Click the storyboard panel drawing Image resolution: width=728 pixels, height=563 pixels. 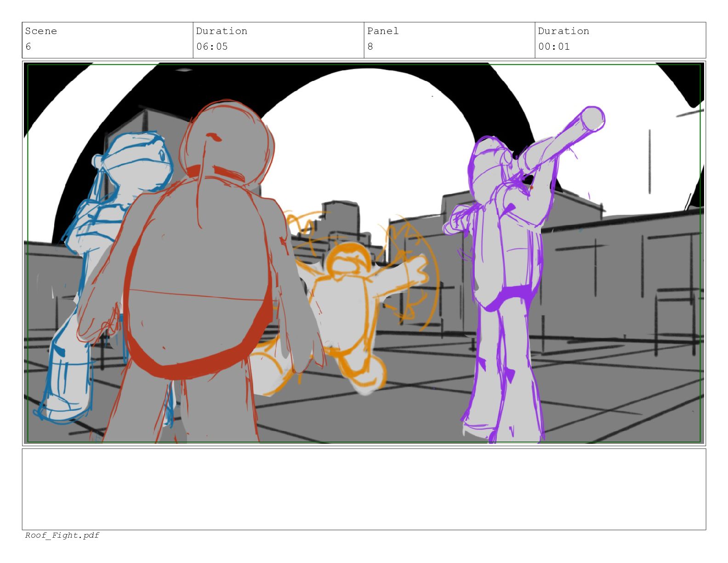364,253
